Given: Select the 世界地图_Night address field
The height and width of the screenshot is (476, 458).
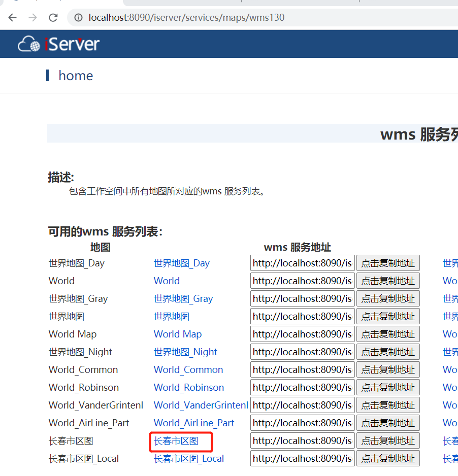Looking at the screenshot, I should 303,352.
